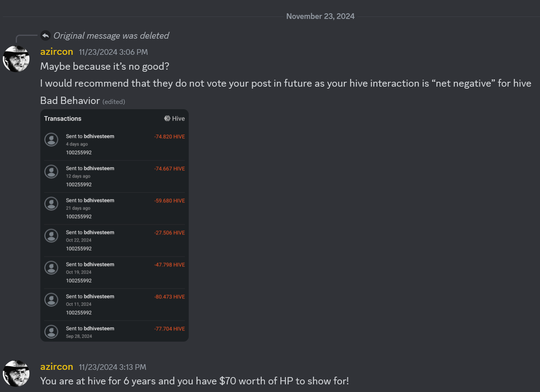This screenshot has height=392, width=540.
Task: Click the -80.473 HIVE amount in the image
Action: (169, 297)
